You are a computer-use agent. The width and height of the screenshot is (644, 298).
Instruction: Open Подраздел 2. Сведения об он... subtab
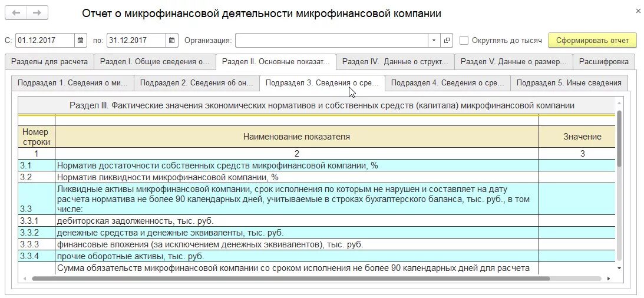[x=197, y=82]
